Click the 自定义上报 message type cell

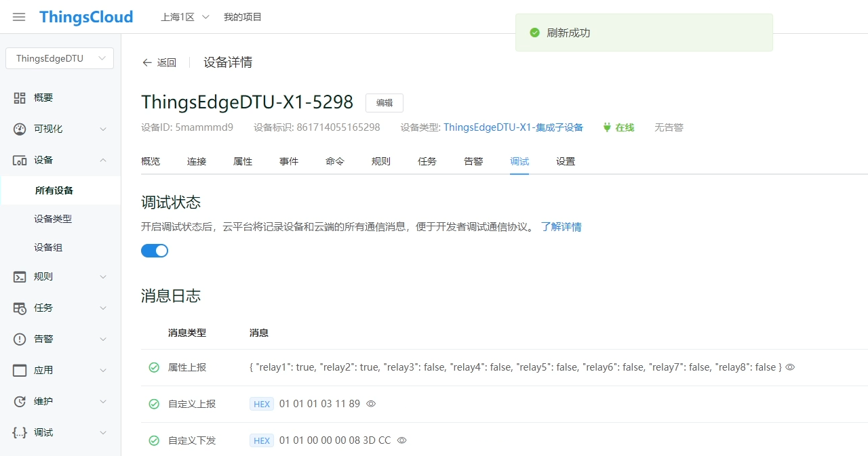192,404
